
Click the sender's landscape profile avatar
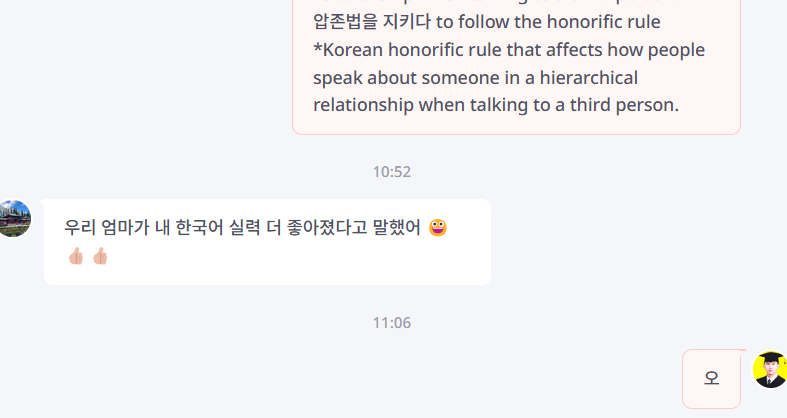(14, 218)
